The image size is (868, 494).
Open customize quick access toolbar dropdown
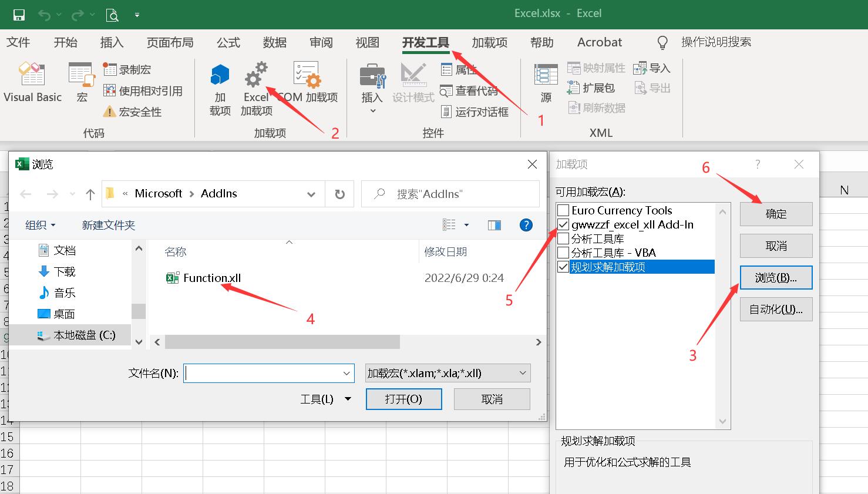click(x=137, y=15)
